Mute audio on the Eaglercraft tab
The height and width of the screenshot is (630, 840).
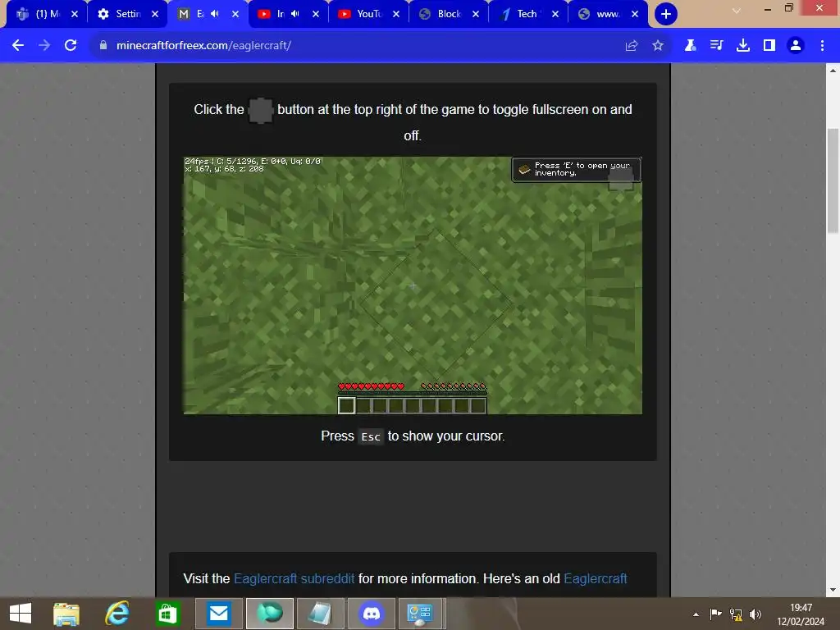[215, 14]
